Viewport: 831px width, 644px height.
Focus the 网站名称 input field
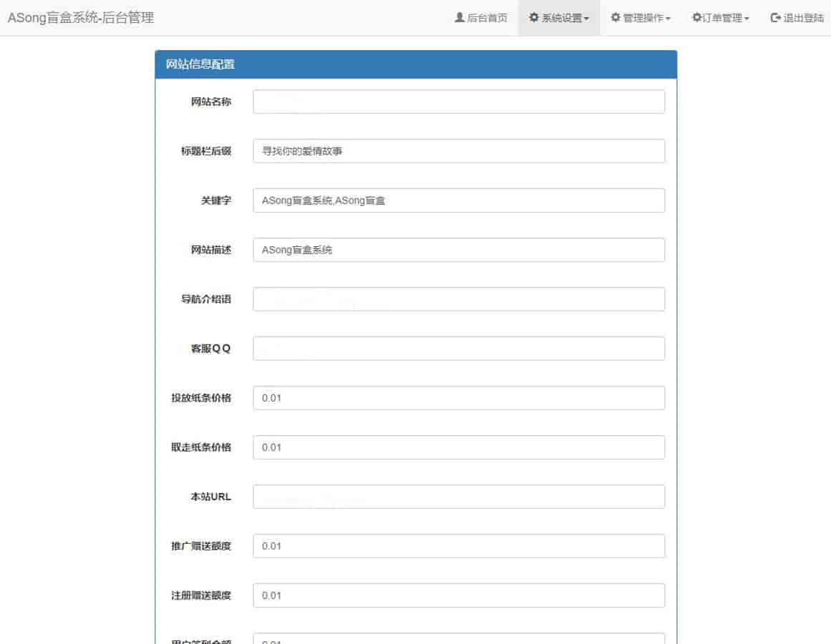click(x=459, y=101)
